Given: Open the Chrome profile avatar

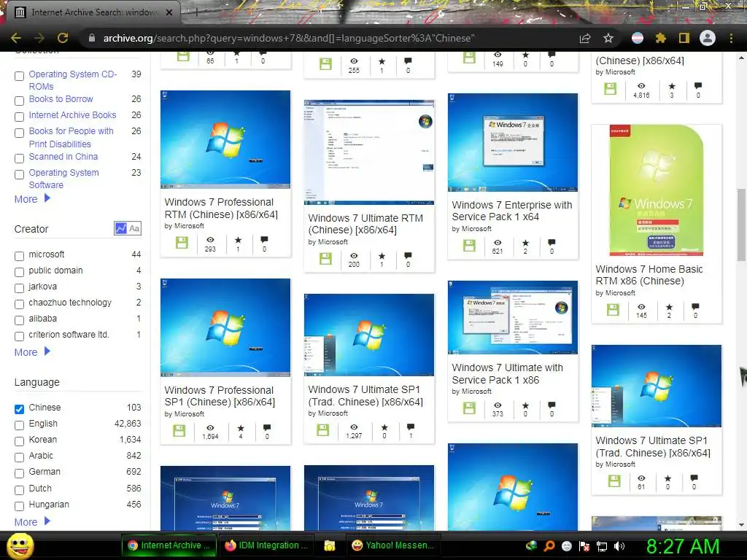Looking at the screenshot, I should 708,38.
